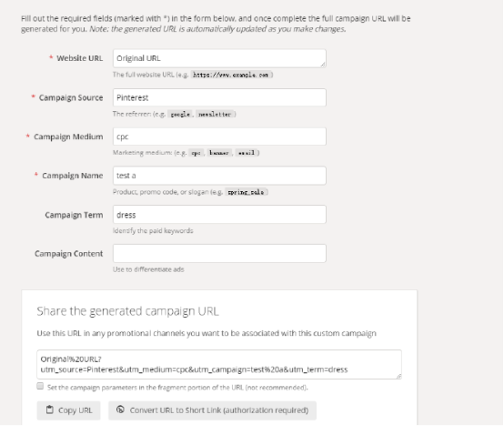Click the Campaign Medium label

pos(68,137)
